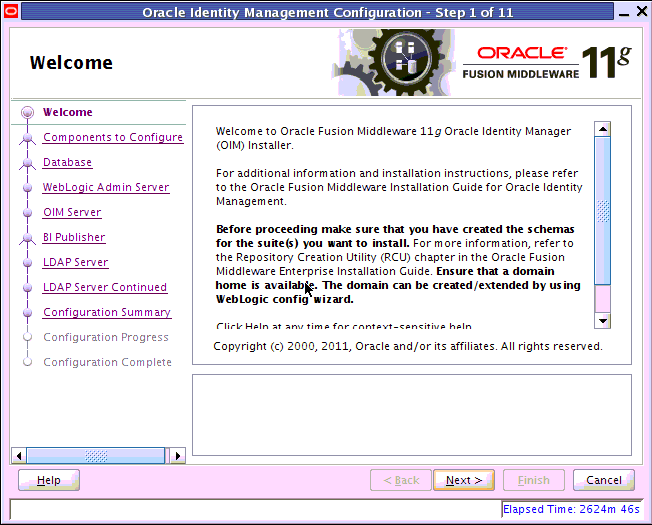
Task: Select the Welcome step label
Action: coord(68,112)
